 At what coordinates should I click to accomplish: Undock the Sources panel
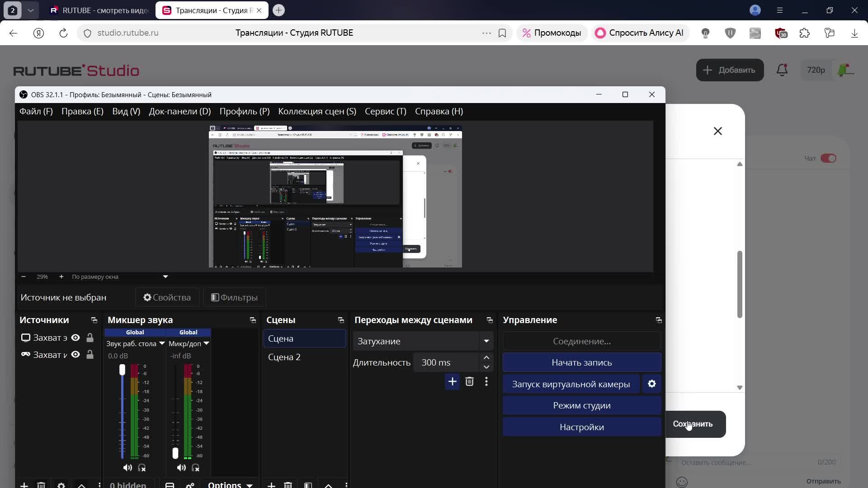coord(94,320)
